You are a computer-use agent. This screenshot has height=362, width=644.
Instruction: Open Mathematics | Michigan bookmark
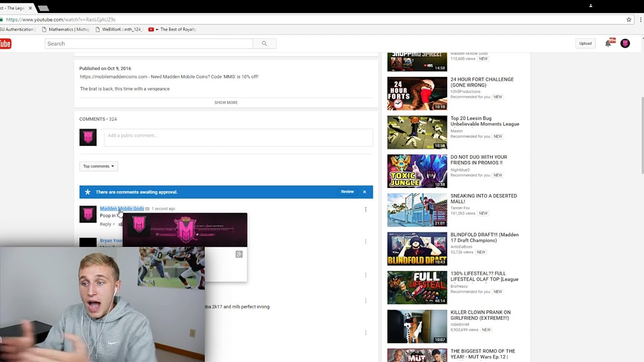coord(65,30)
